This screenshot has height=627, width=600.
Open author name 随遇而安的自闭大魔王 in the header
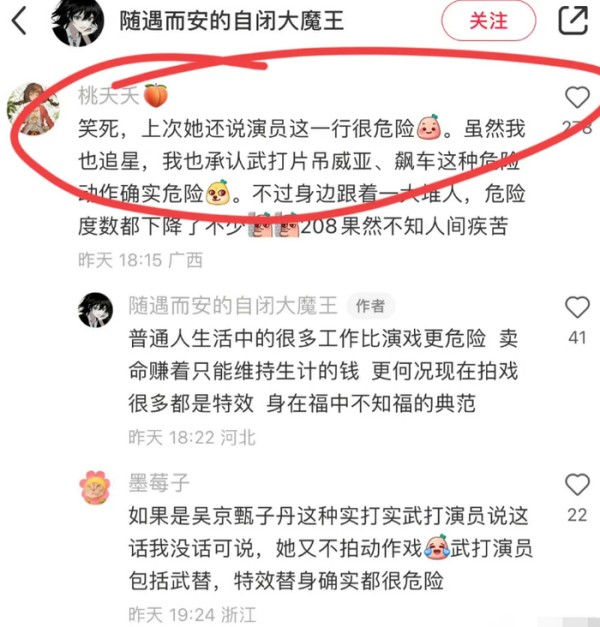(232, 21)
